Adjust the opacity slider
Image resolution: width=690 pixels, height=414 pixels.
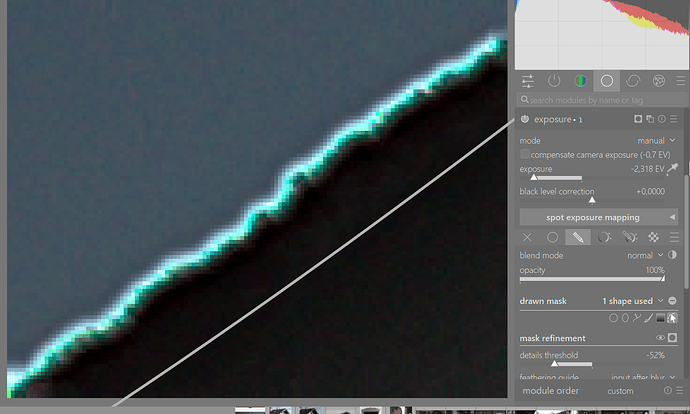592,278
